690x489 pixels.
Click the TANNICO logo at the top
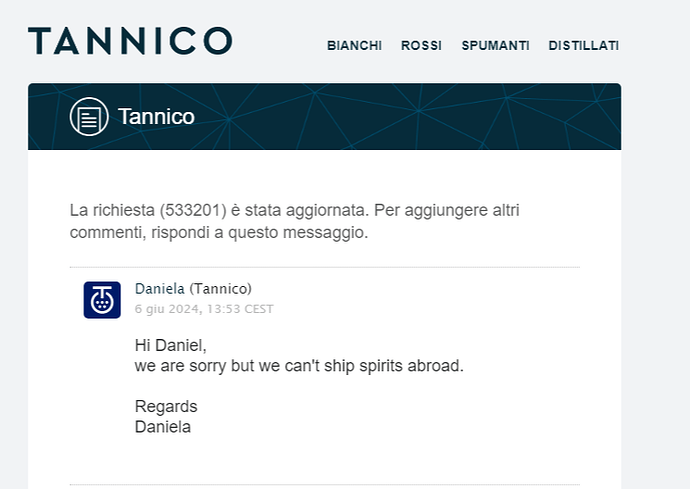tap(130, 41)
